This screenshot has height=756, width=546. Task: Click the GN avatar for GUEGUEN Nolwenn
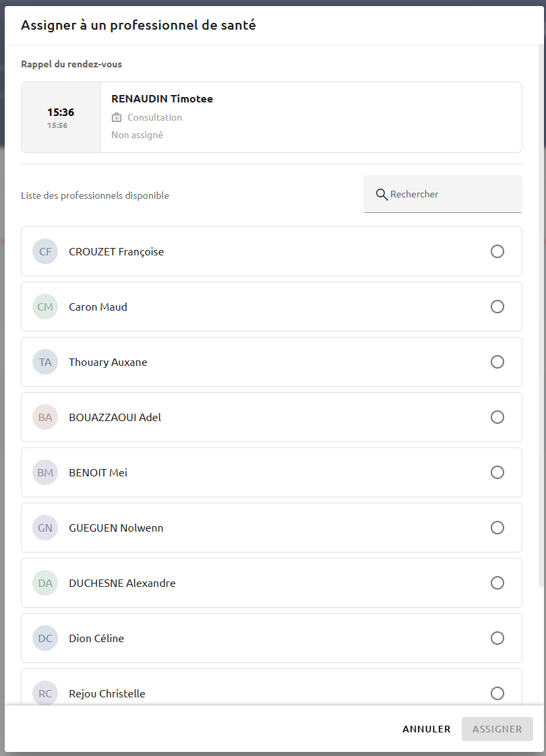pyautogui.click(x=45, y=528)
